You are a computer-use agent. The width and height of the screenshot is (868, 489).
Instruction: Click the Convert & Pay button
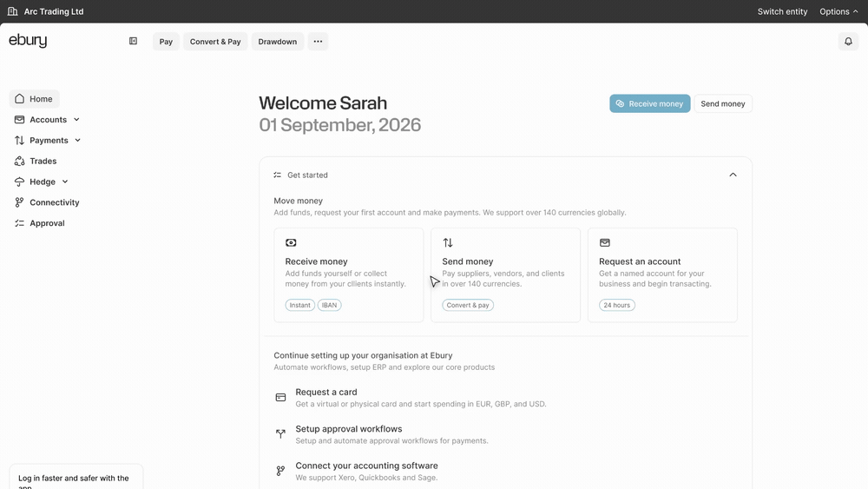[215, 42]
